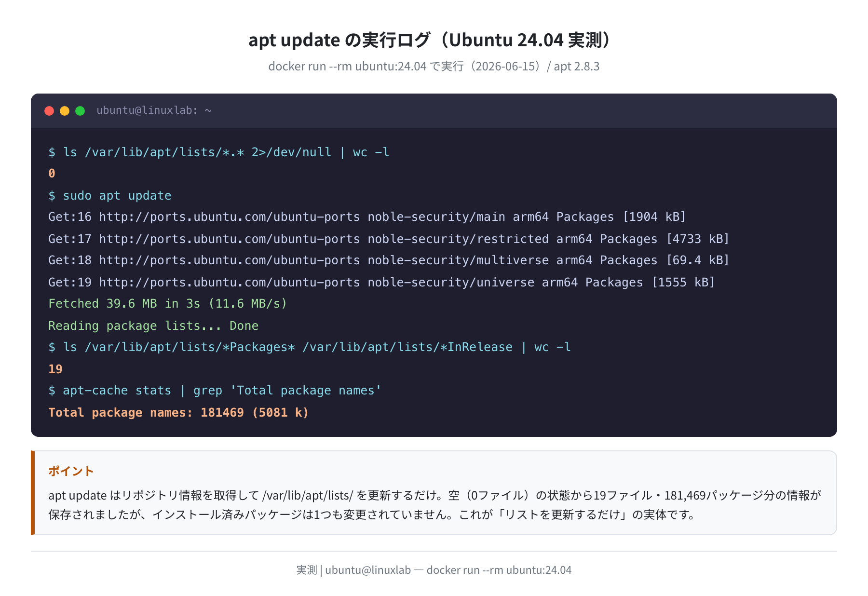Select the line 'Fetched 39.6 MB in 3s (11.6 MB/s)'
The image size is (868, 596).
pos(168,304)
